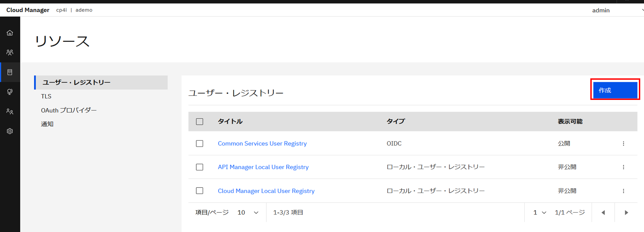Click the 1/1 ページ text

click(x=570, y=212)
